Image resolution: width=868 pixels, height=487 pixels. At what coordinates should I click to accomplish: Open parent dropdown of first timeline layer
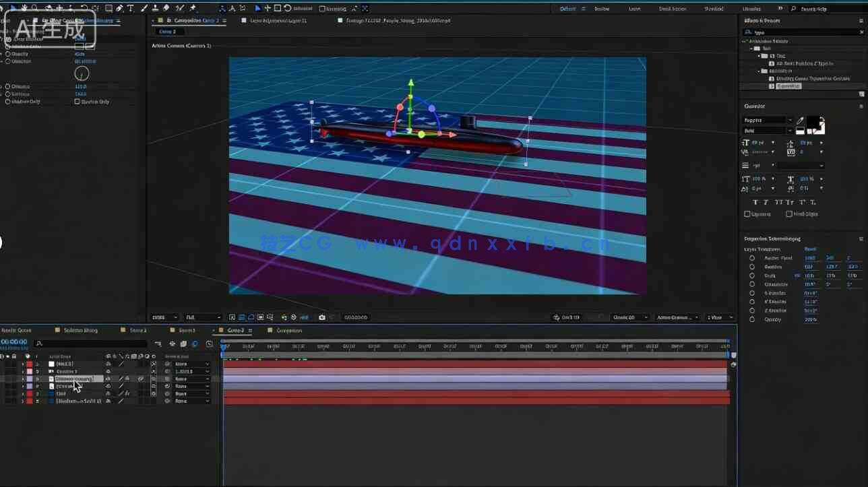pyautogui.click(x=191, y=364)
